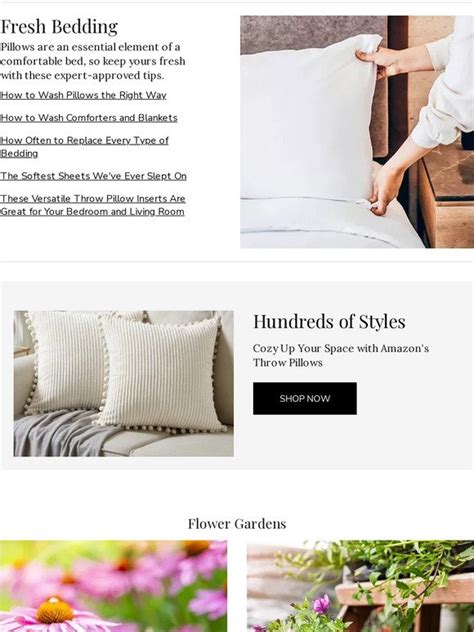Click the Flower Gardens section title
This screenshot has height=632, width=474.
[x=237, y=524]
